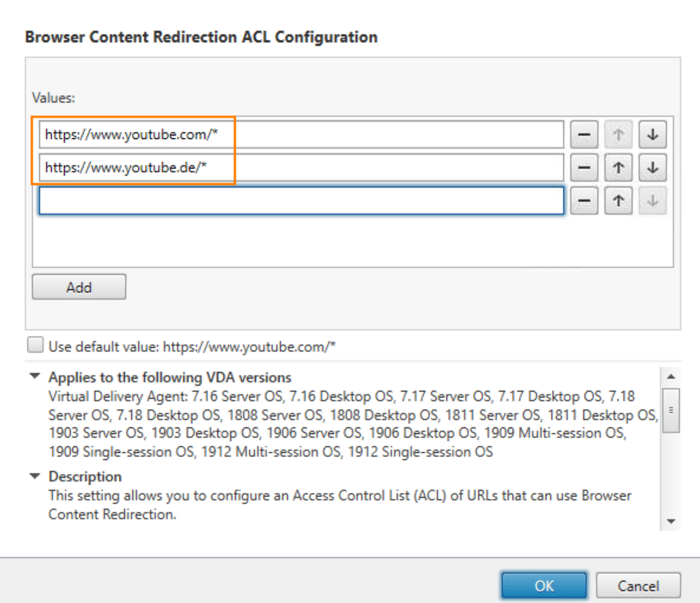Screen dimensions: 700x603
Task: Move the youtube.de entry up
Action: point(618,167)
